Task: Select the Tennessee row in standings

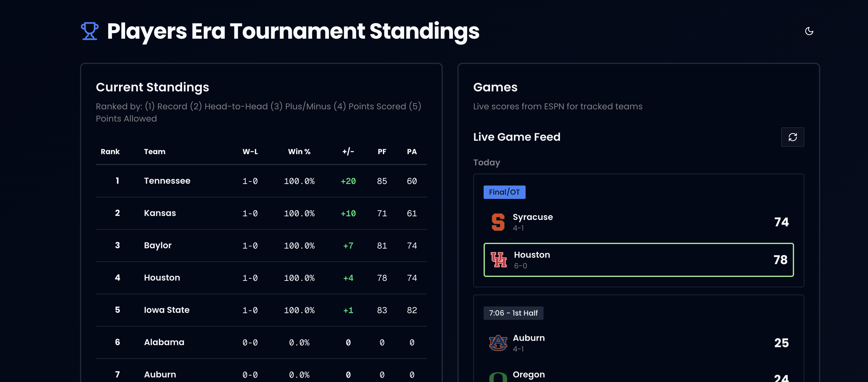Action: coord(261,181)
